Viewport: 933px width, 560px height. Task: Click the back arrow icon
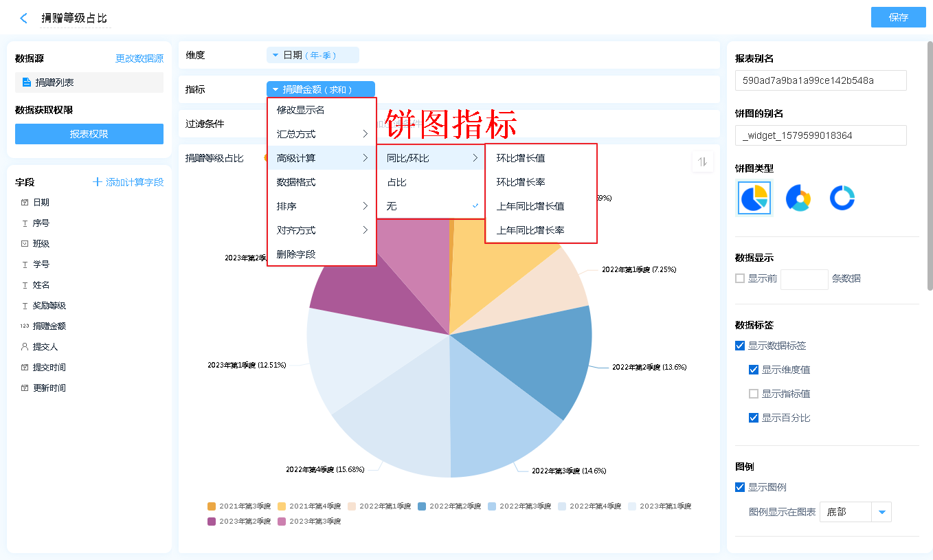tap(24, 19)
